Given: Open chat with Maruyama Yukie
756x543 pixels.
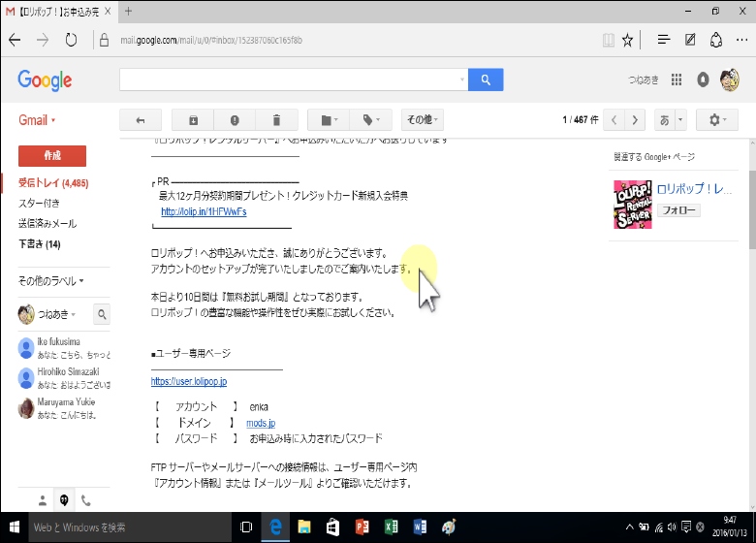Looking at the screenshot, I should pos(64,408).
